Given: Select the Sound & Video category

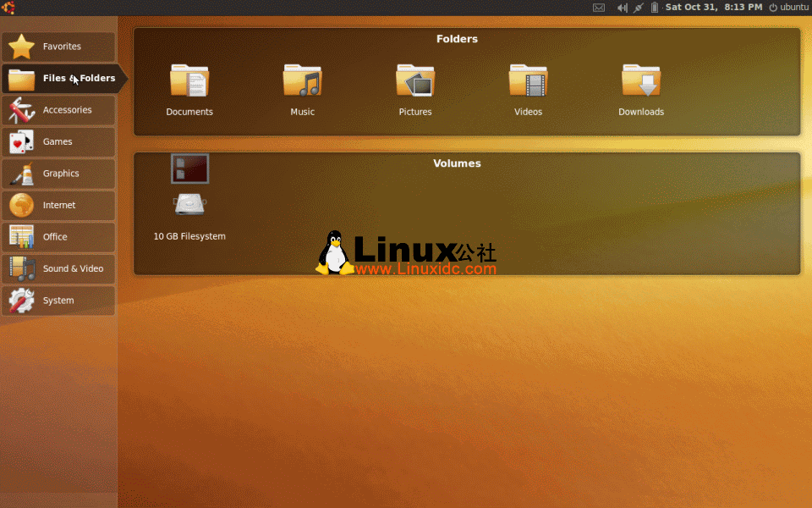Looking at the screenshot, I should (x=59, y=268).
